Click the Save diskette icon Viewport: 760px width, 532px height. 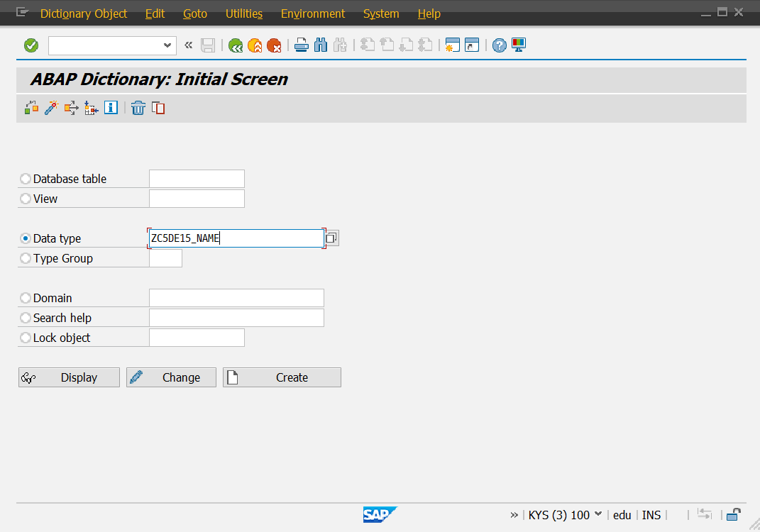tap(208, 45)
